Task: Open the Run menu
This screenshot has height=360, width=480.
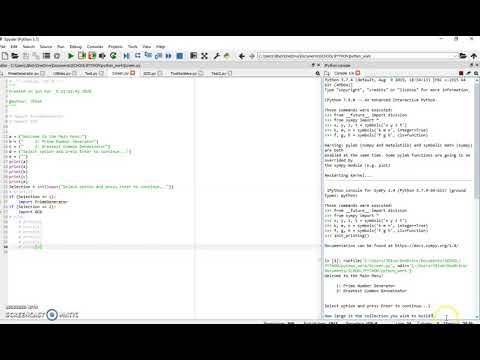Action: click(x=61, y=47)
